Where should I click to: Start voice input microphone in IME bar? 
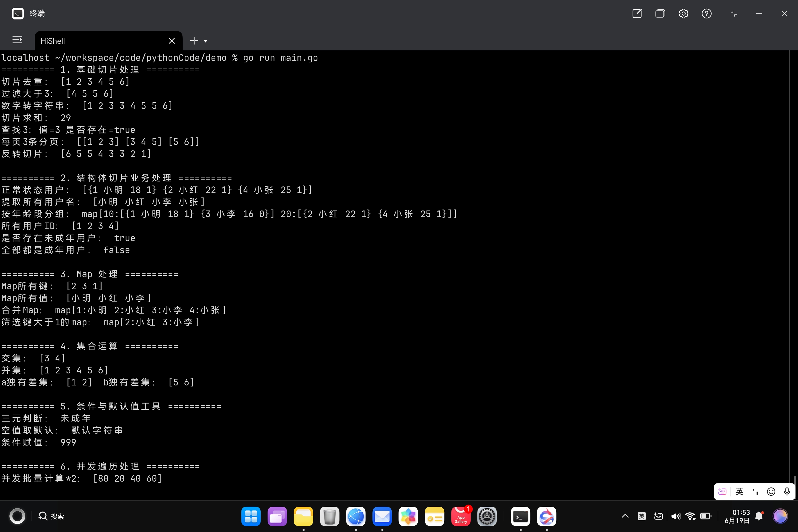click(x=787, y=491)
